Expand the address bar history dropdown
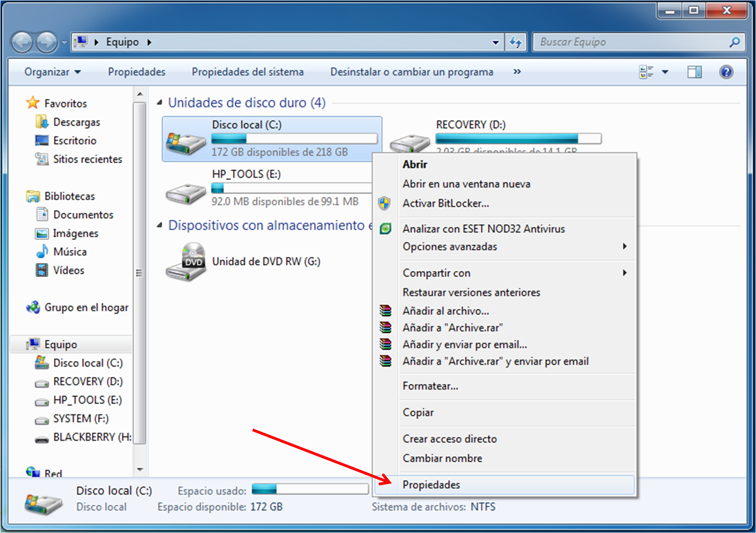Image resolution: width=756 pixels, height=533 pixels. (x=496, y=42)
